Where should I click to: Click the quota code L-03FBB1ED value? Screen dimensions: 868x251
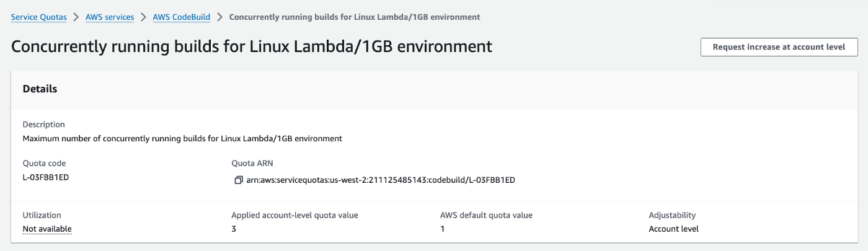(x=47, y=177)
